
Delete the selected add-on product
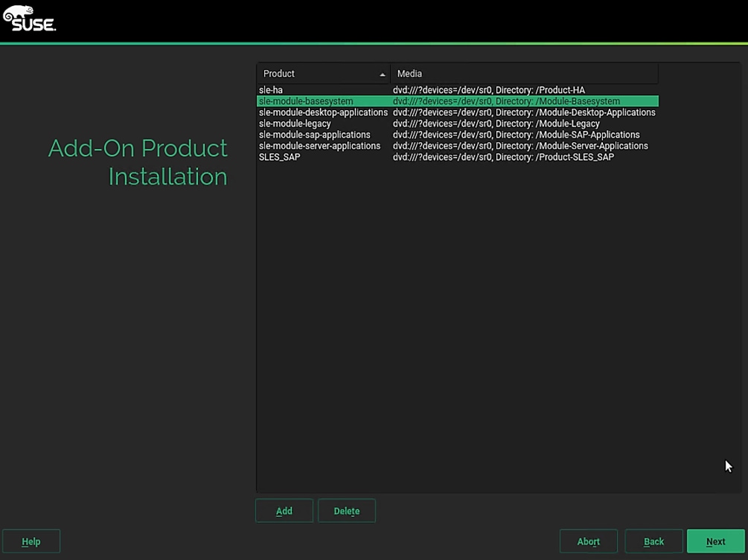(347, 511)
